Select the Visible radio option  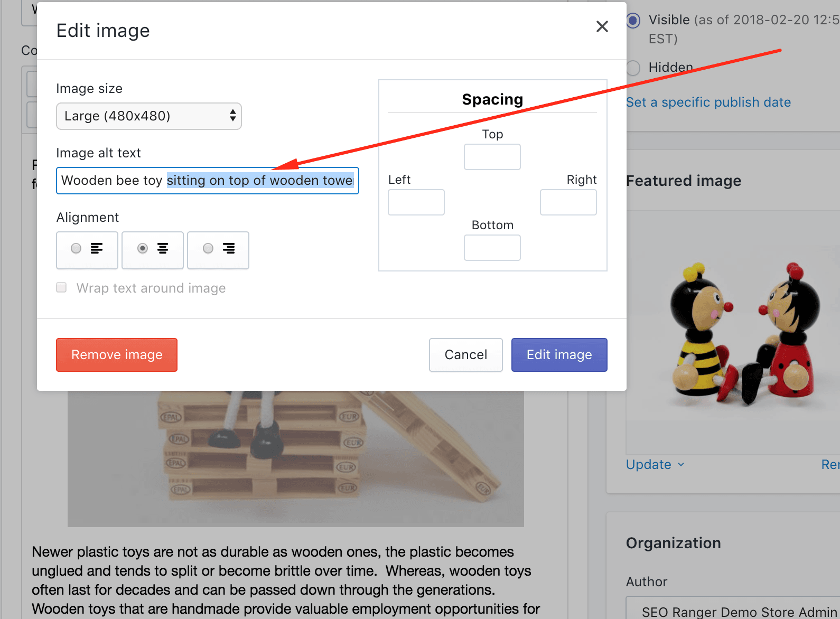click(633, 21)
